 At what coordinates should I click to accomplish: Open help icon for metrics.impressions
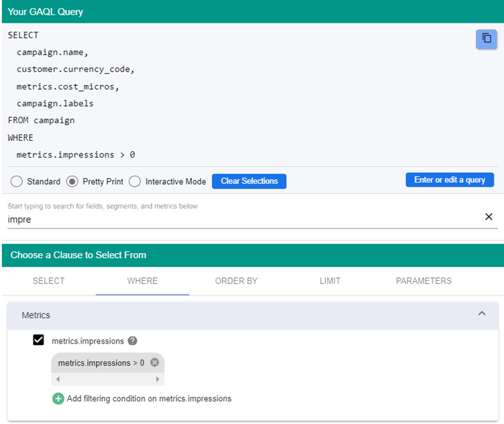(x=133, y=341)
